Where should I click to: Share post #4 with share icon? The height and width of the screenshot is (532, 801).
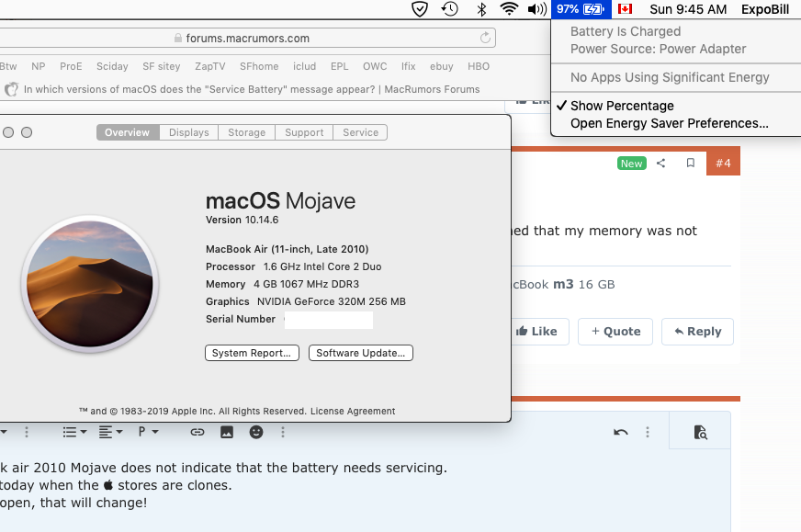click(661, 163)
